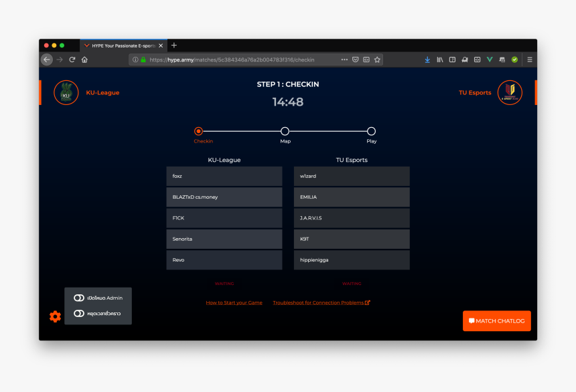
Task: Open the TU Esports team name link
Action: 475,92
